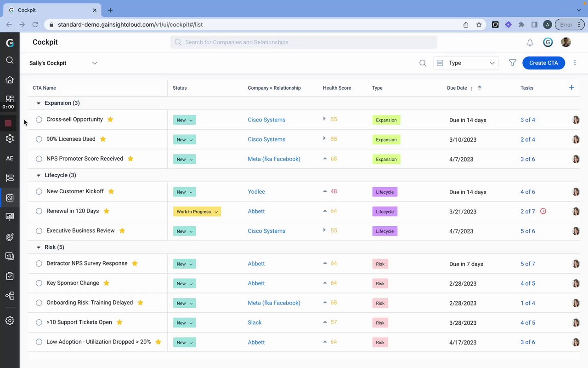The height and width of the screenshot is (368, 588).
Task: Open the Yodlee company link
Action: [256, 192]
